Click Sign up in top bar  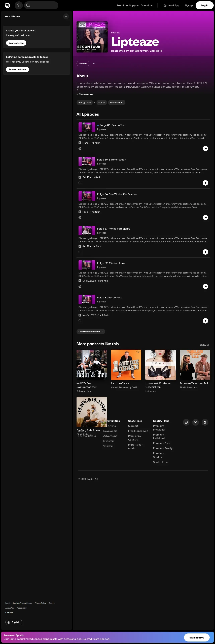[x=189, y=6]
